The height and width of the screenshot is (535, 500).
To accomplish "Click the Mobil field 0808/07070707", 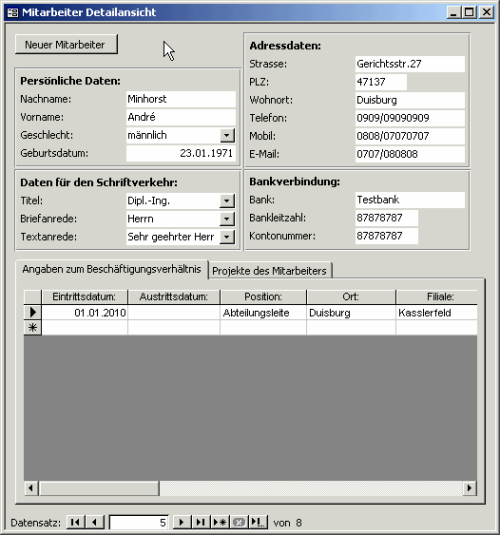I will (410, 136).
